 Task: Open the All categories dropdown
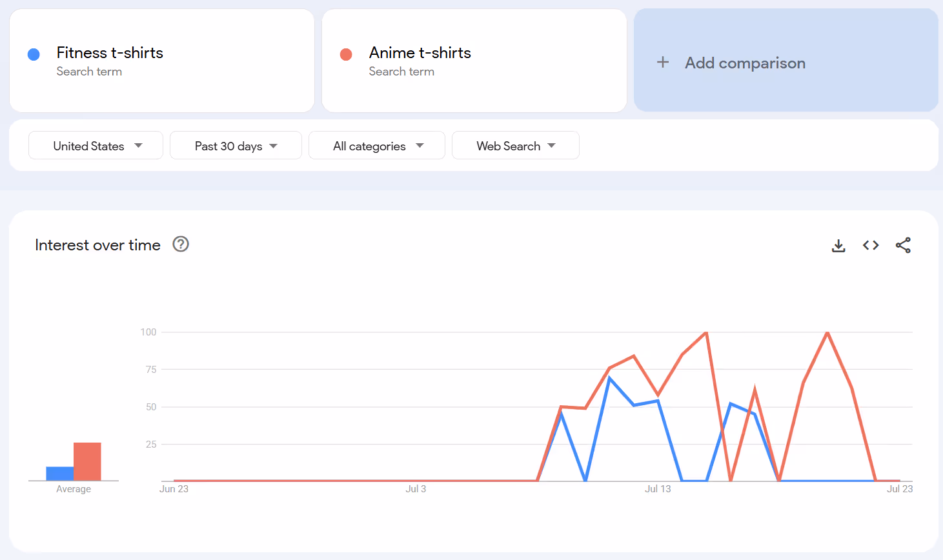point(377,146)
